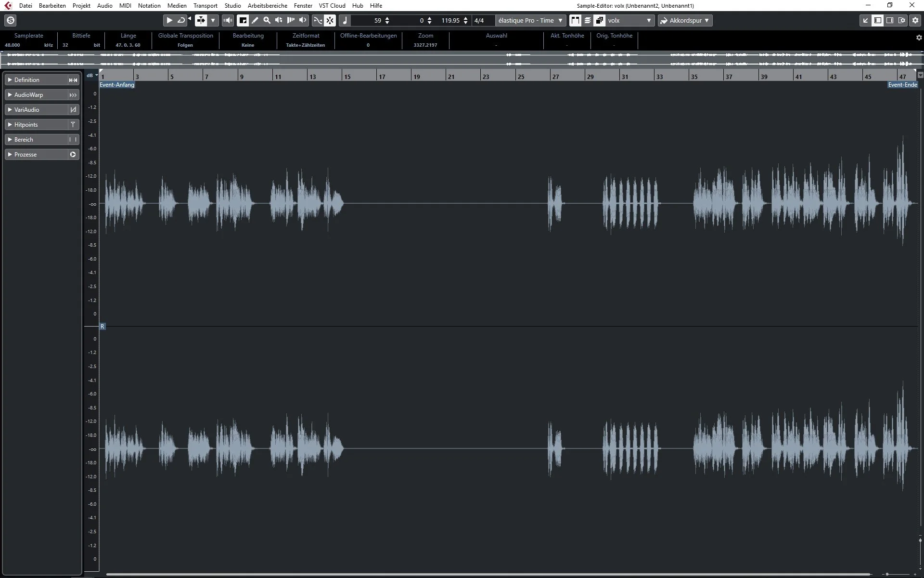Image resolution: width=924 pixels, height=578 pixels.
Task: Click the horizontal scrollbar at bottom
Action: tap(488, 574)
